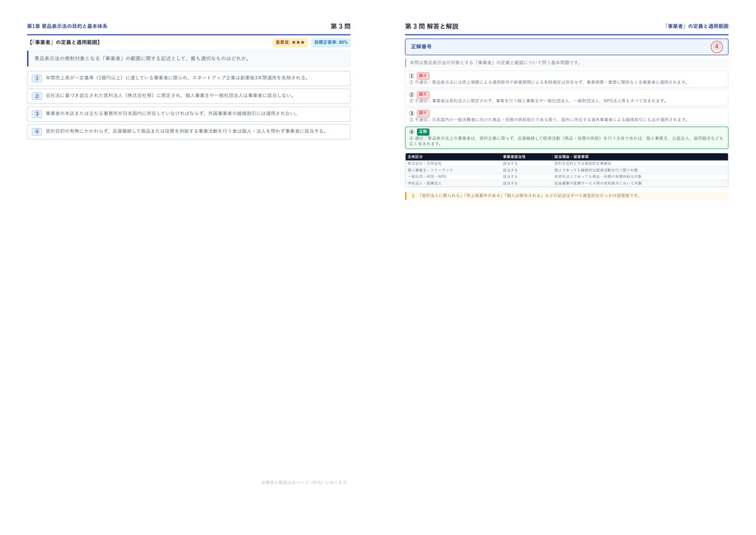Viewport: 756px width, 535px height.
Task: Click cell 営利を目的とする典型的な事業体
Action: [583, 163]
